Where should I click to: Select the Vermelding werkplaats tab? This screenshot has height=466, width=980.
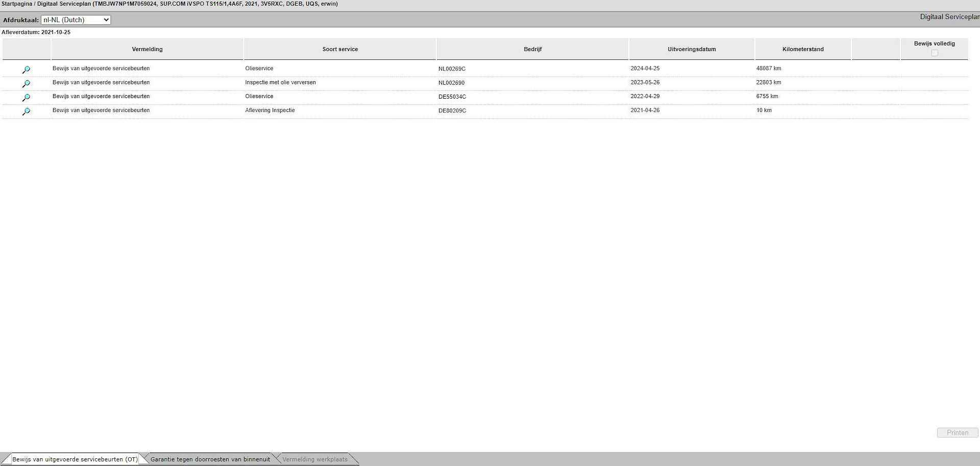[315, 459]
